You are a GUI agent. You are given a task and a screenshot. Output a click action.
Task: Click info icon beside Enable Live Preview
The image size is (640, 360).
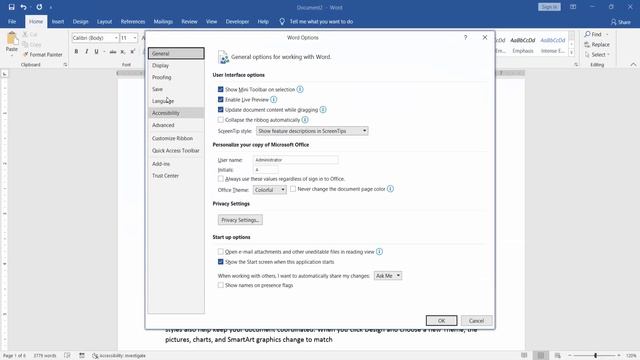(x=273, y=100)
